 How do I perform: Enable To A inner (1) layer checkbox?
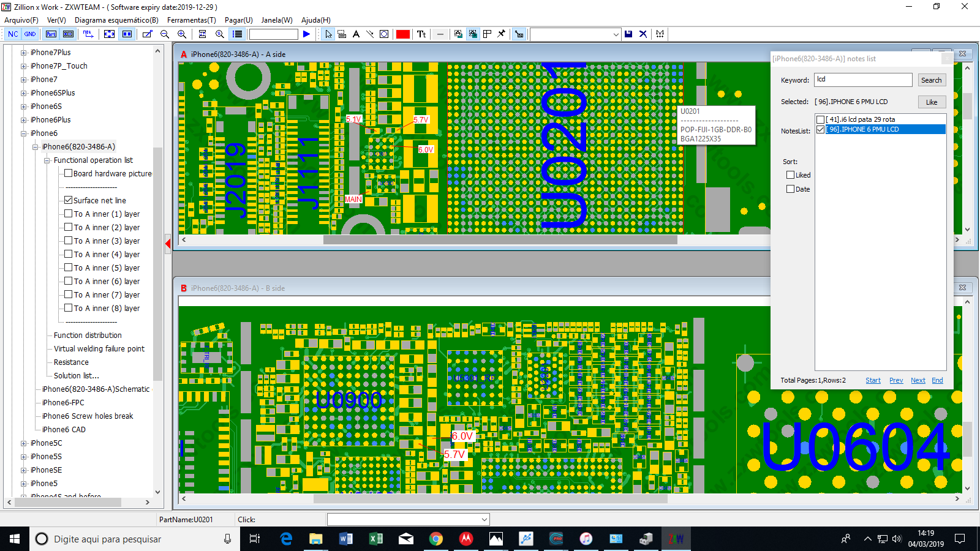coord(69,214)
